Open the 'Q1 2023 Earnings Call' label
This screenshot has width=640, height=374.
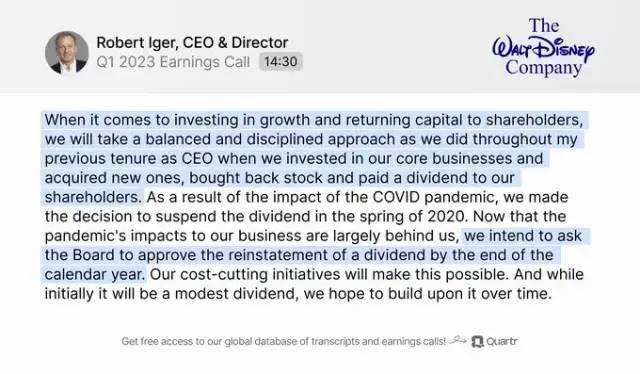pyautogui.click(x=173, y=62)
